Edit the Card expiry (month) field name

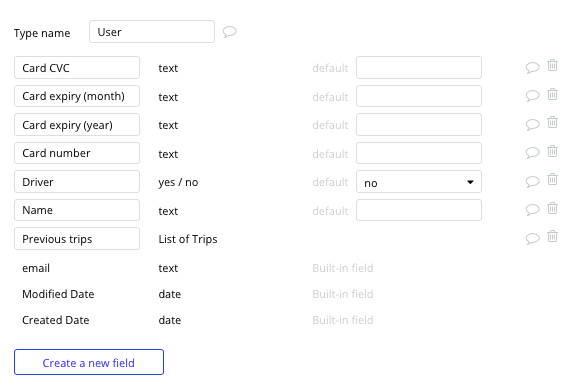click(x=77, y=96)
